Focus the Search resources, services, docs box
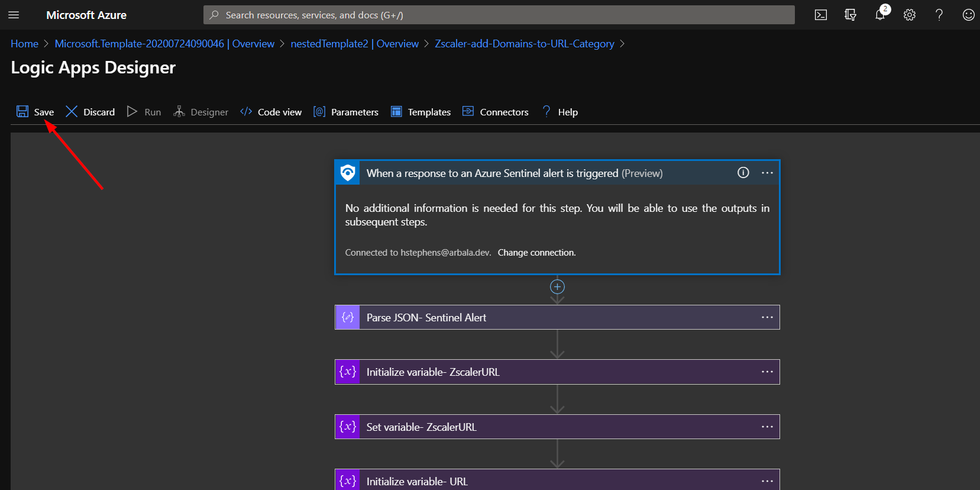Screen dimensions: 980x490 point(499,15)
